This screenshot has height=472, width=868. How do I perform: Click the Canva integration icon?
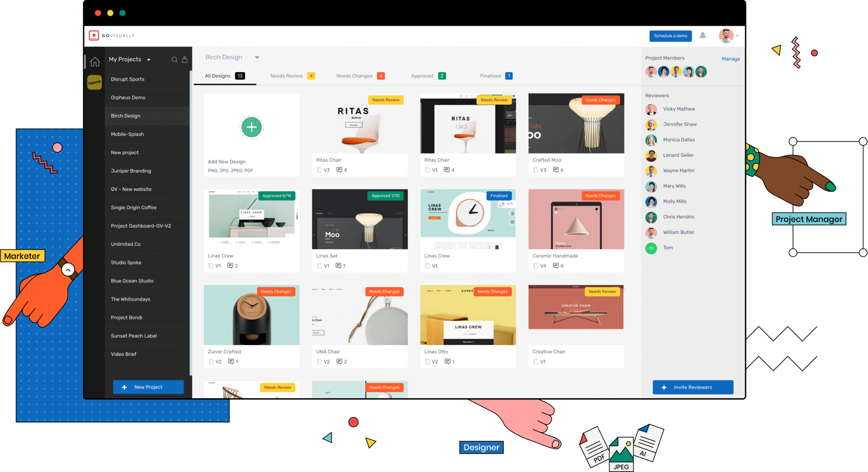[95, 81]
